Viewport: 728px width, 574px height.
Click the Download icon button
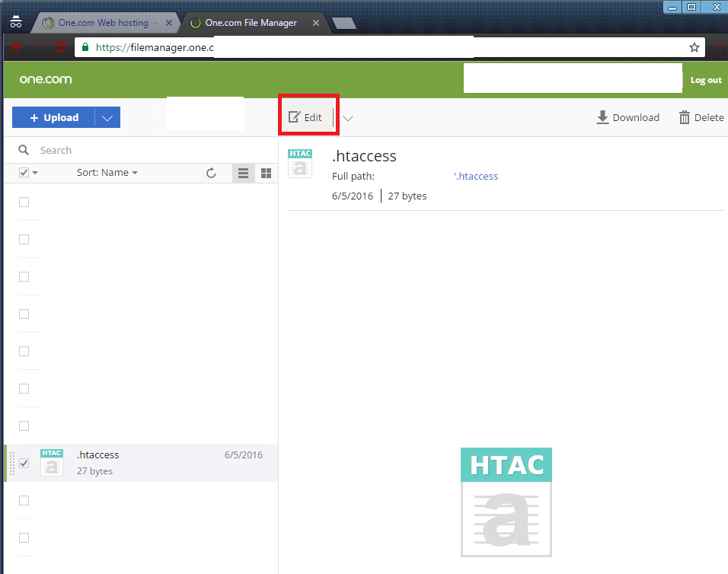click(x=602, y=117)
